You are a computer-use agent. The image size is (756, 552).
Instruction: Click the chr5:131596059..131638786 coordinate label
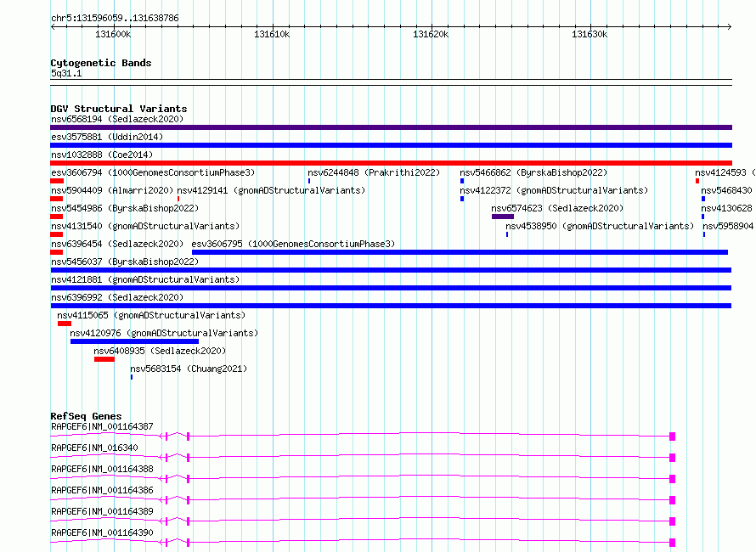(115, 18)
